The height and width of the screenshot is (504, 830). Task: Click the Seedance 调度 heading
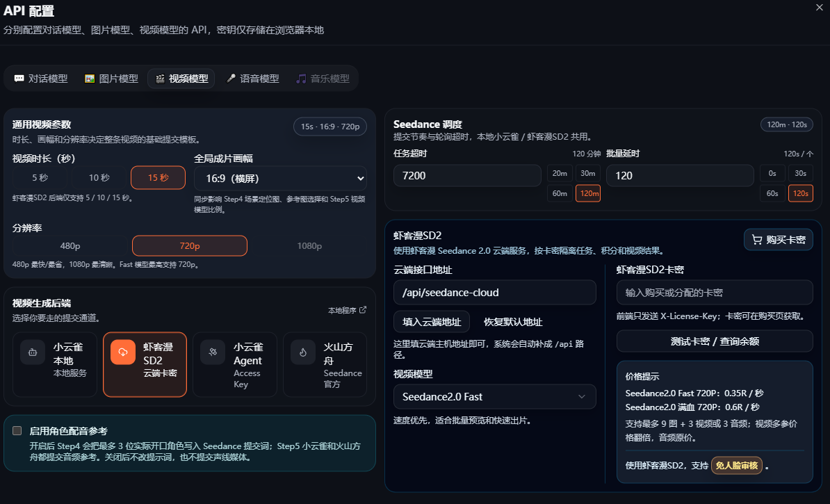click(x=428, y=124)
